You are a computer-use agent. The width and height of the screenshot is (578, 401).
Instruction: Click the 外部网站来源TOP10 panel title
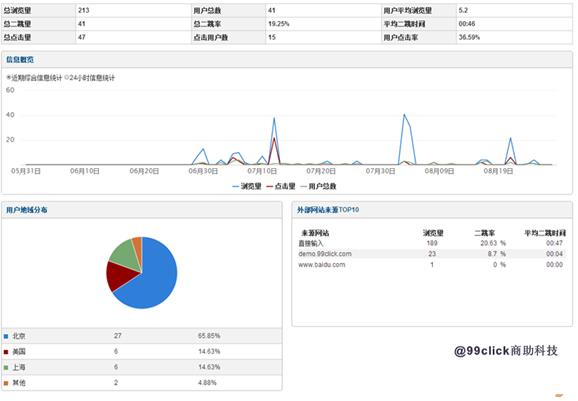click(x=328, y=210)
